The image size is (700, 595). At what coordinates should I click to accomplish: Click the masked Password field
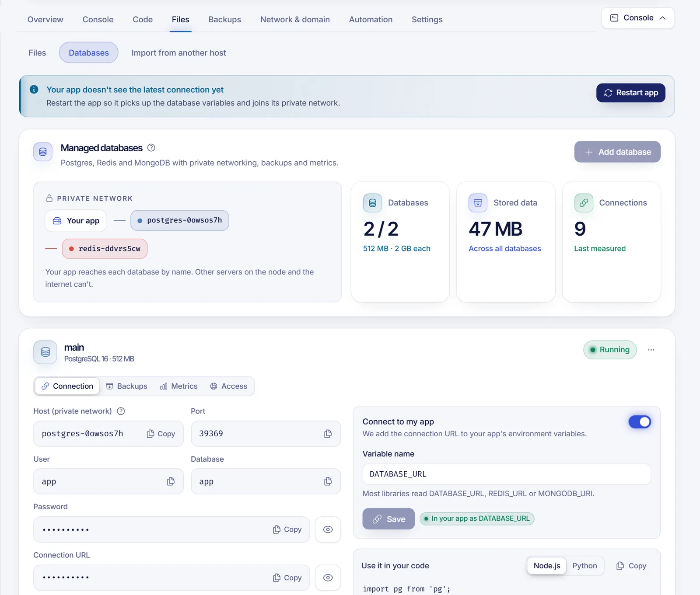(x=171, y=529)
